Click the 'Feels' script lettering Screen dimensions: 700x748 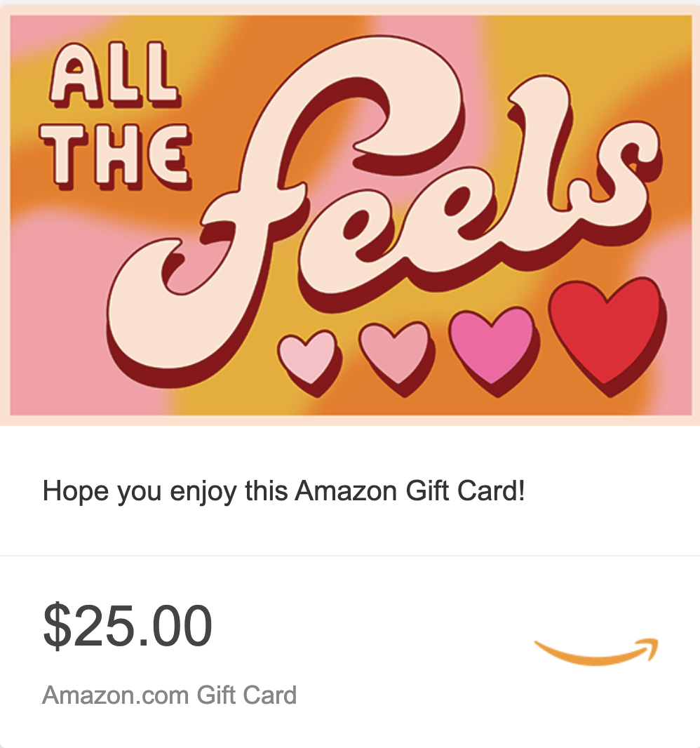pyautogui.click(x=382, y=205)
